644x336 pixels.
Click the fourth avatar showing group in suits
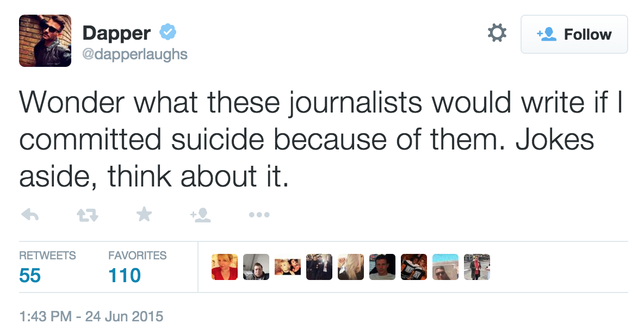coord(319,267)
